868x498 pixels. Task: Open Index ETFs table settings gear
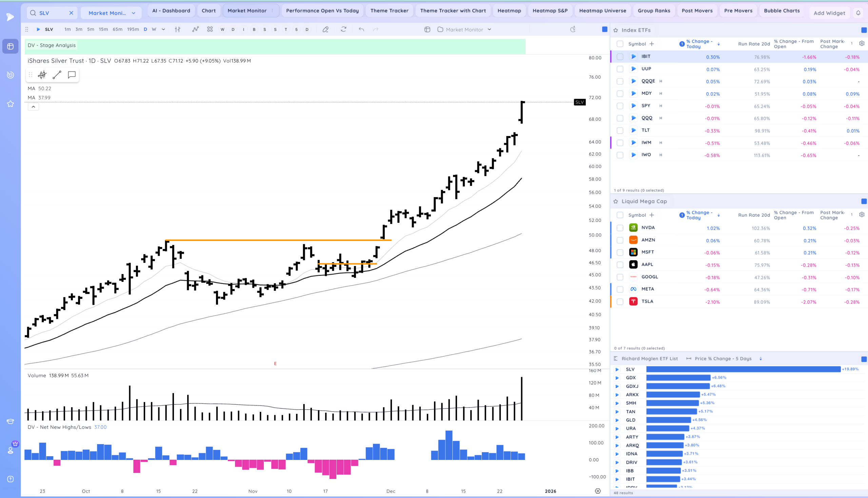pos(862,43)
